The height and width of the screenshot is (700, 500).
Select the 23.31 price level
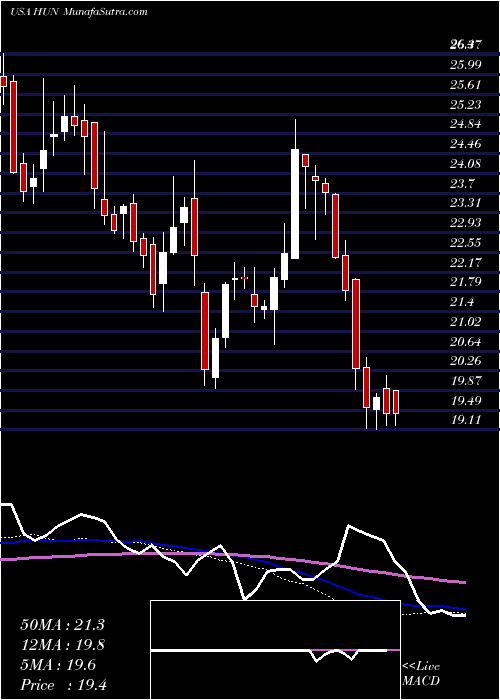(x=466, y=203)
